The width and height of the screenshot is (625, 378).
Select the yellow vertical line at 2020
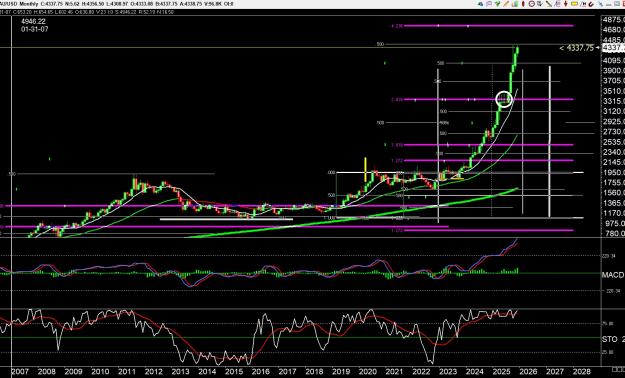(x=365, y=170)
